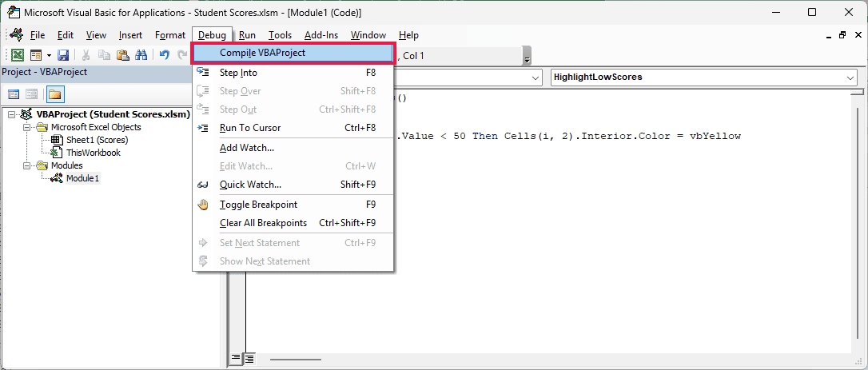The width and height of the screenshot is (868, 370).
Task: Click the Find binoculars icon
Action: click(x=141, y=55)
